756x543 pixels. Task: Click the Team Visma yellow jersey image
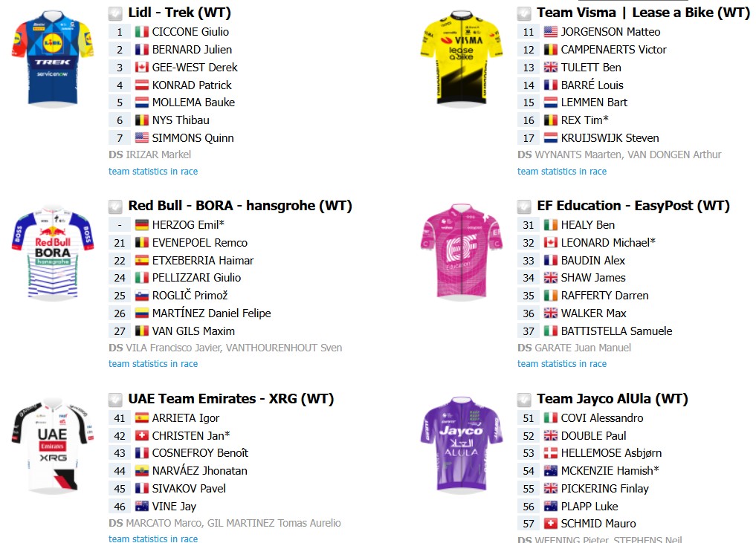coord(462,58)
